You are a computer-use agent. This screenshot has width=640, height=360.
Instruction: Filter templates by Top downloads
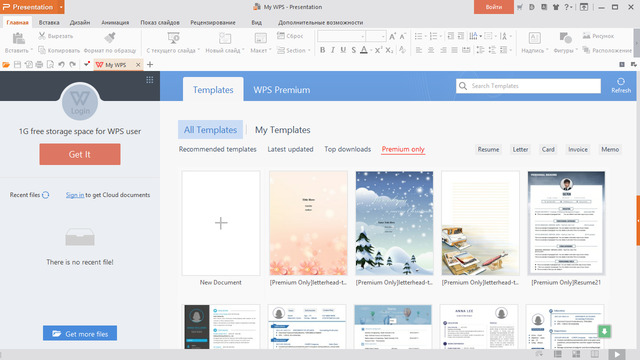tap(348, 149)
